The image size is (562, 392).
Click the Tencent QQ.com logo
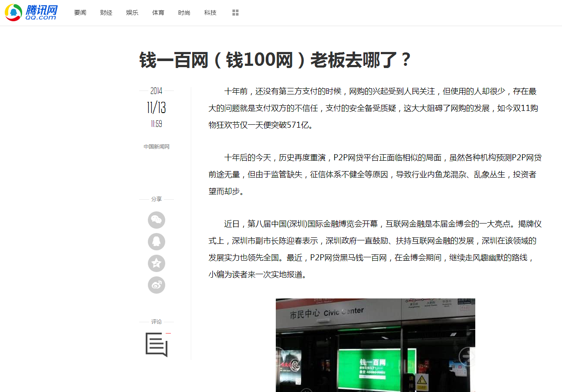click(31, 13)
